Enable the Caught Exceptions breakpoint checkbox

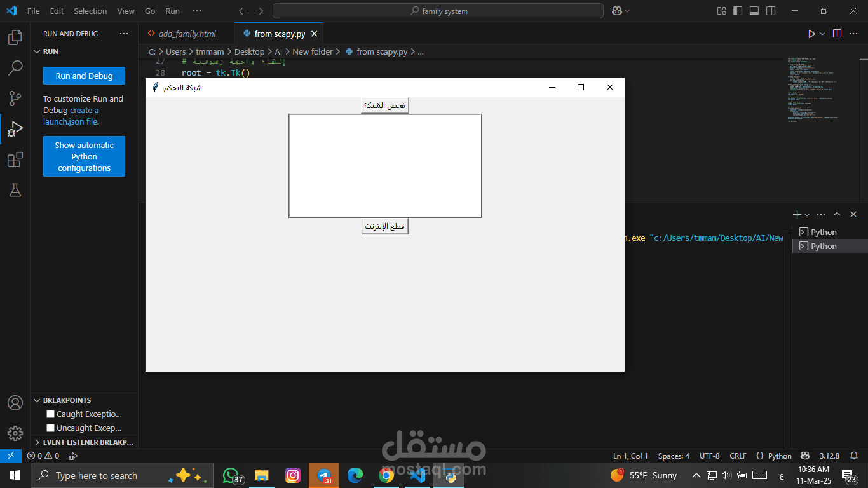click(x=50, y=414)
